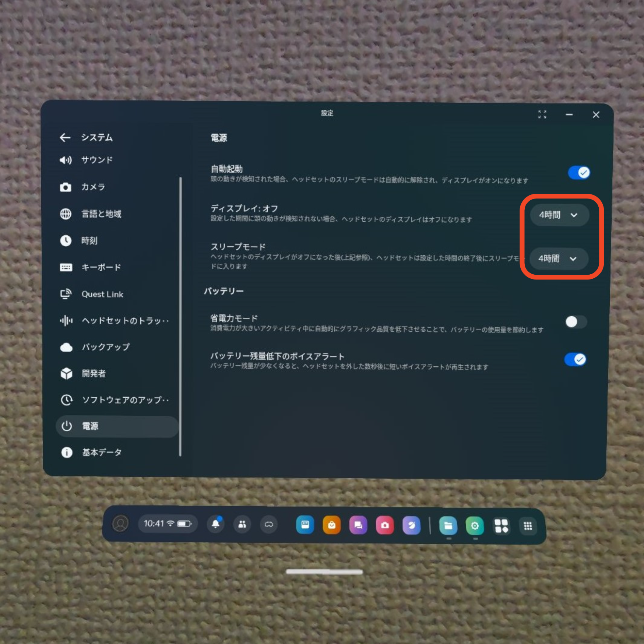644x644 pixels.
Task: Click the back arrow next to システム
Action: pyautogui.click(x=65, y=138)
